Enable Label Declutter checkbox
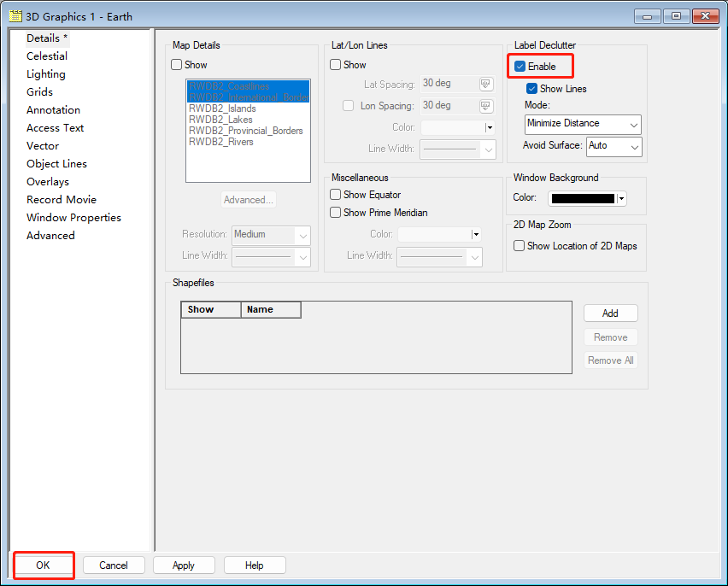 pyautogui.click(x=520, y=67)
